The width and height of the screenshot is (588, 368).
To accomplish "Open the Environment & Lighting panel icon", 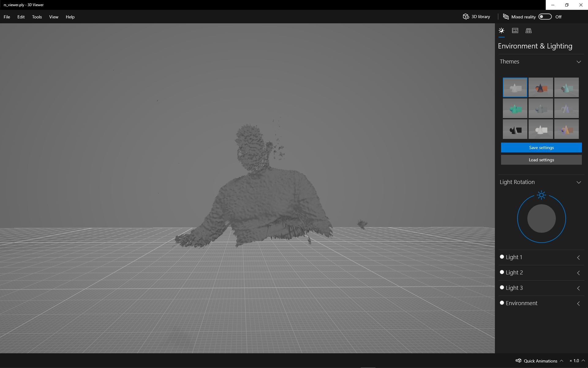I will click(x=501, y=30).
